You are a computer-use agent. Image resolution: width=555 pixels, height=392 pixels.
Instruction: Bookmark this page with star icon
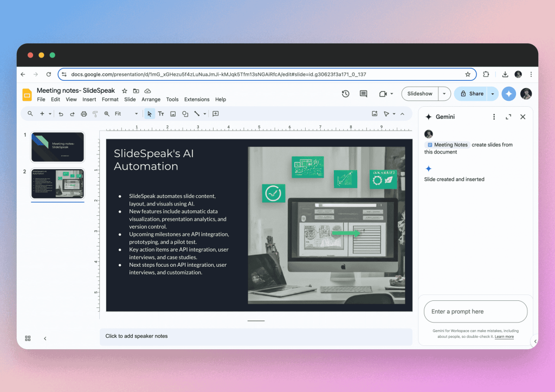click(x=468, y=74)
